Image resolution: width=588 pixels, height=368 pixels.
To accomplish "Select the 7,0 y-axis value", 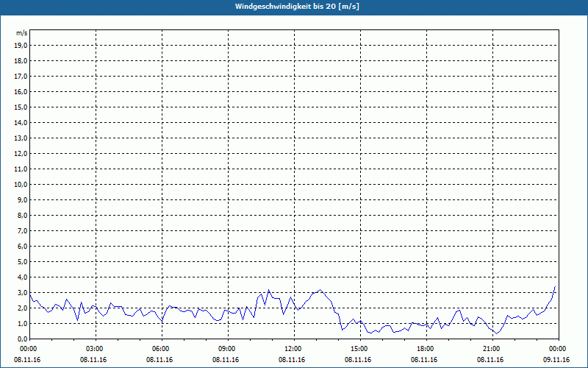I will point(22,230).
